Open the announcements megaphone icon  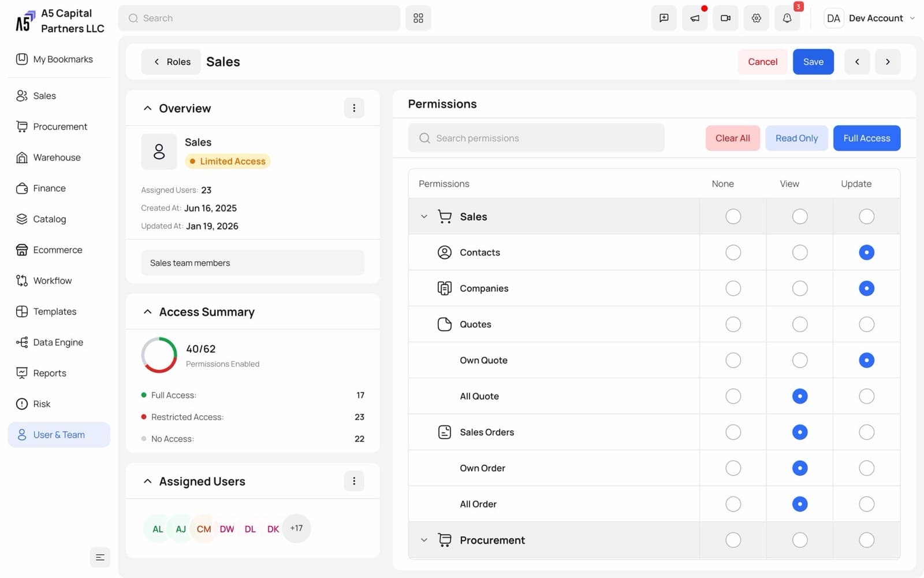[x=695, y=18]
